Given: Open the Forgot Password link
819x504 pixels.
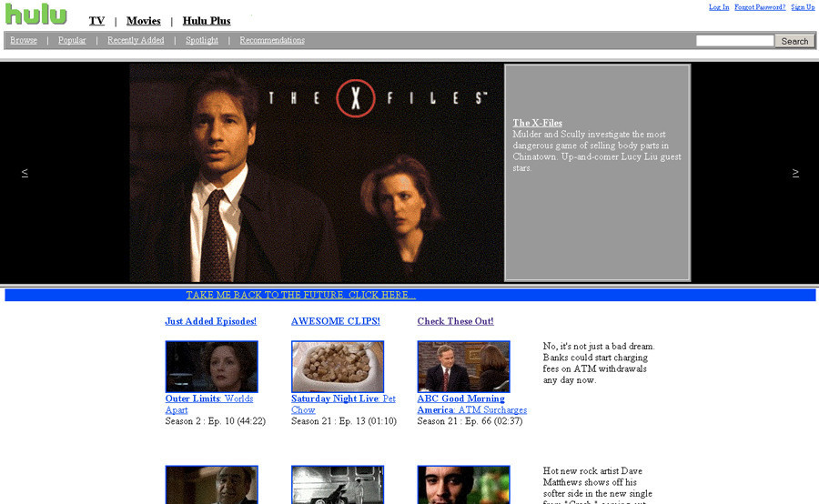Looking at the screenshot, I should point(760,6).
